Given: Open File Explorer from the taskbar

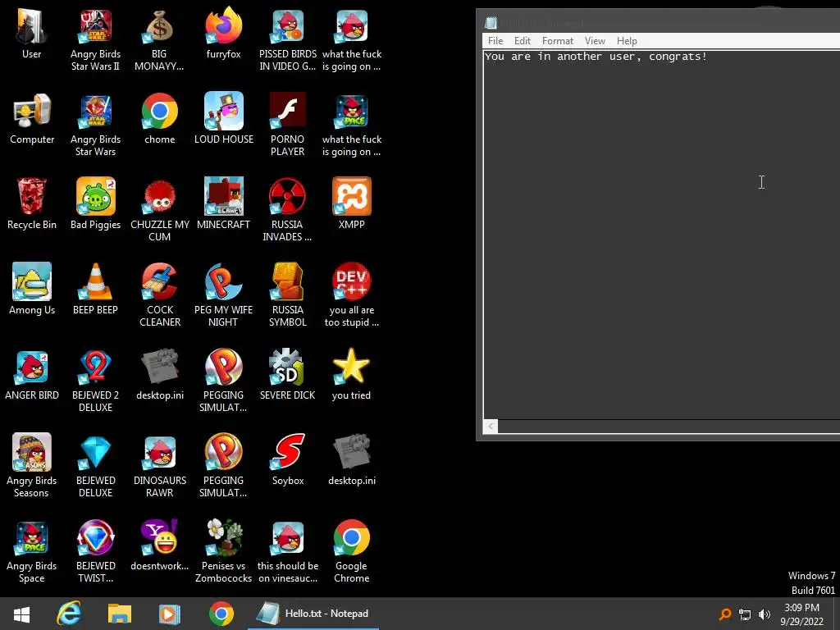Looking at the screenshot, I should tap(120, 614).
